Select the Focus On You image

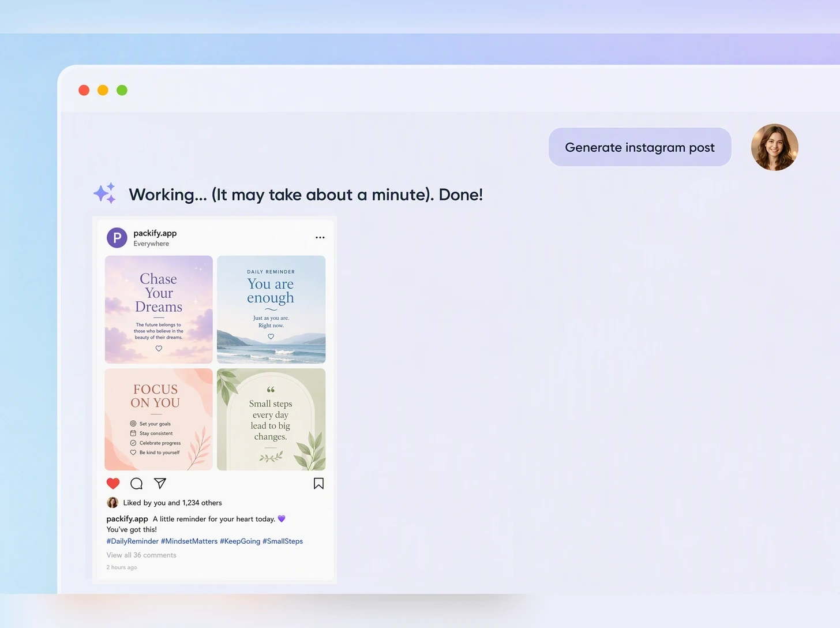click(159, 420)
